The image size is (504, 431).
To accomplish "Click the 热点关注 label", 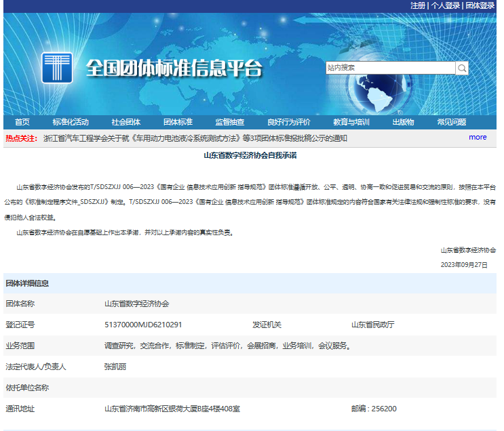I will pyautogui.click(x=21, y=138).
